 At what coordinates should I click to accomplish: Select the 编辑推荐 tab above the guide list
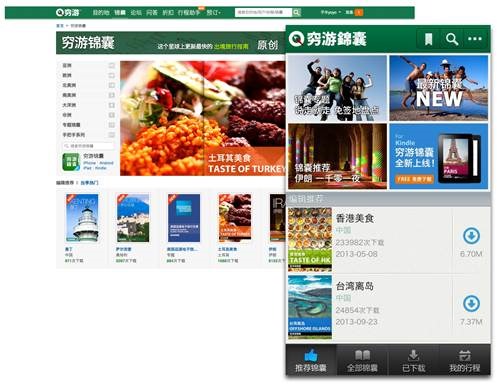tap(65, 183)
